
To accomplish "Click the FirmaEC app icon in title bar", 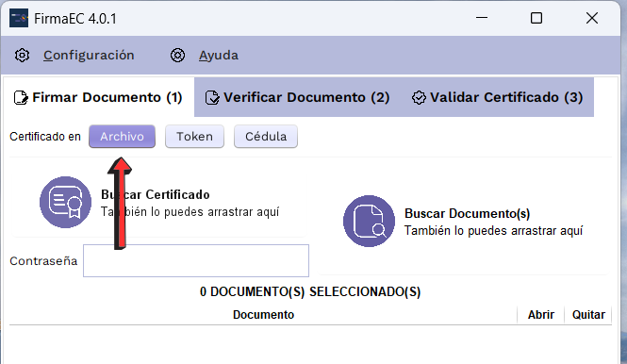I will coord(19,19).
